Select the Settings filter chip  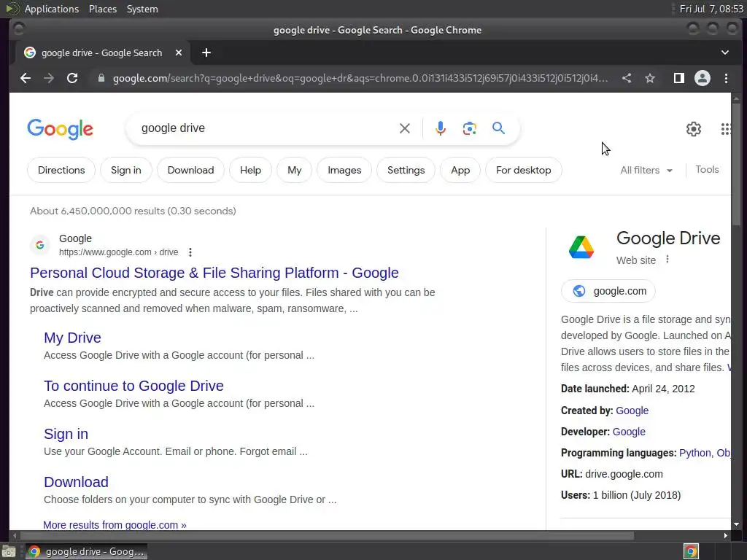click(406, 170)
